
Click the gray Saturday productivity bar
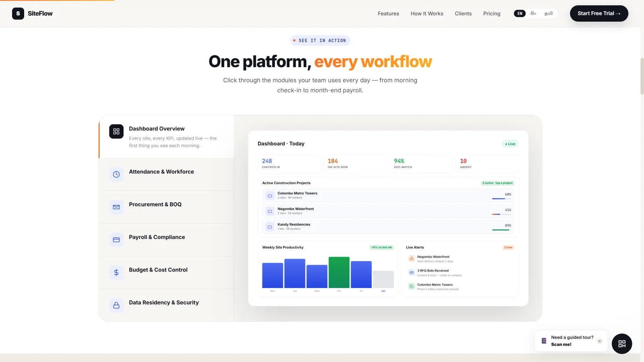383,279
